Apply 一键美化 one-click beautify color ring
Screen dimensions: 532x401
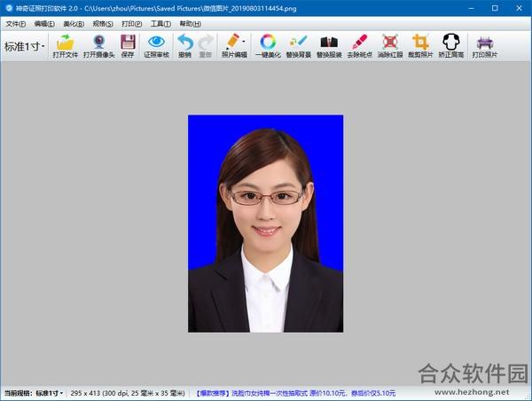pos(268,46)
